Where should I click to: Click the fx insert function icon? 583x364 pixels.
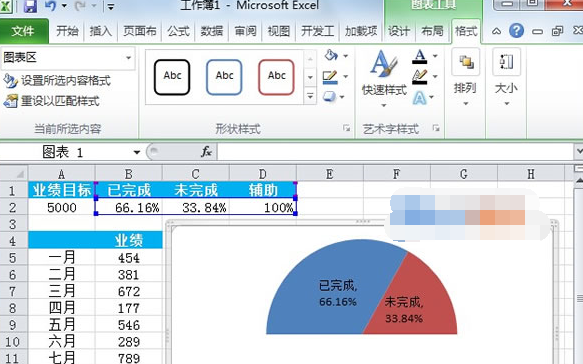tap(206, 152)
